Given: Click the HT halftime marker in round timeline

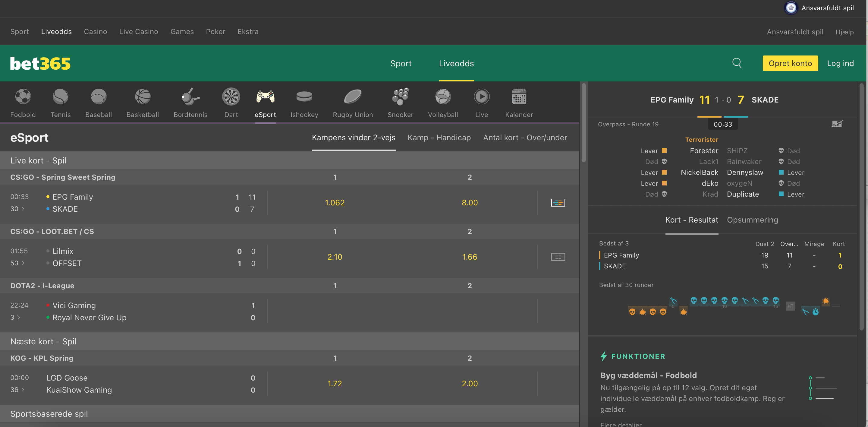Looking at the screenshot, I should pos(790,306).
